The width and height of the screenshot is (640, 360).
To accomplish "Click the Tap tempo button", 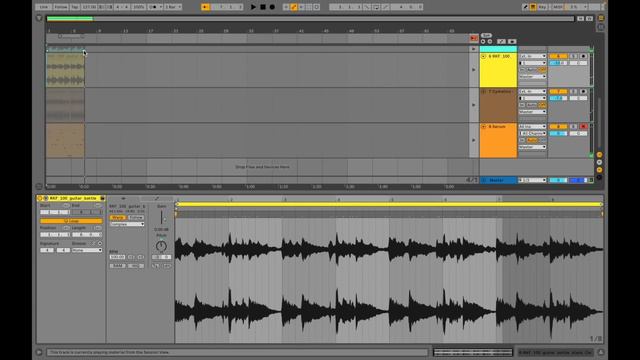I will click(x=75, y=7).
